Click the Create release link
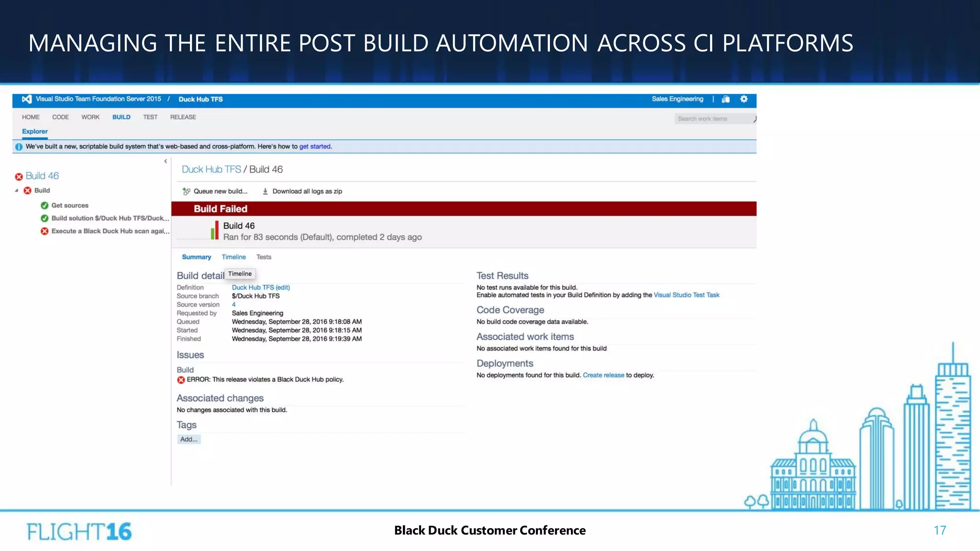Viewport: 980px width, 551px height. [x=603, y=375]
